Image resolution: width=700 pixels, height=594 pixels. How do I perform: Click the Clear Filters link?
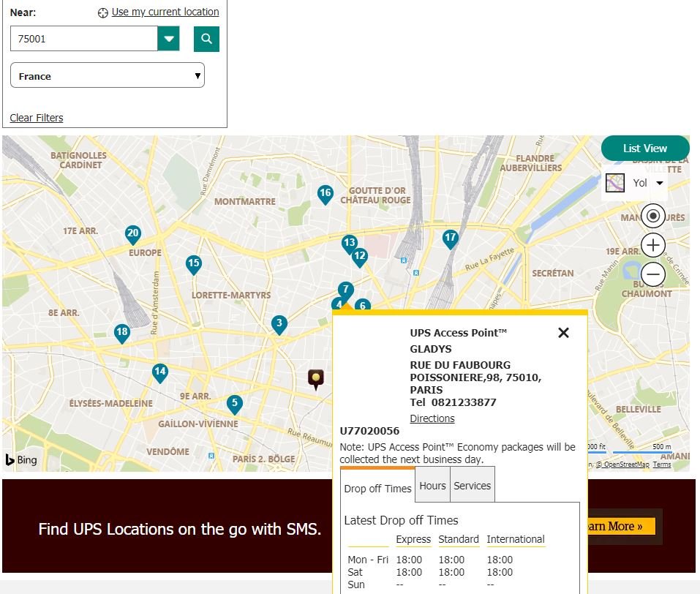point(37,118)
